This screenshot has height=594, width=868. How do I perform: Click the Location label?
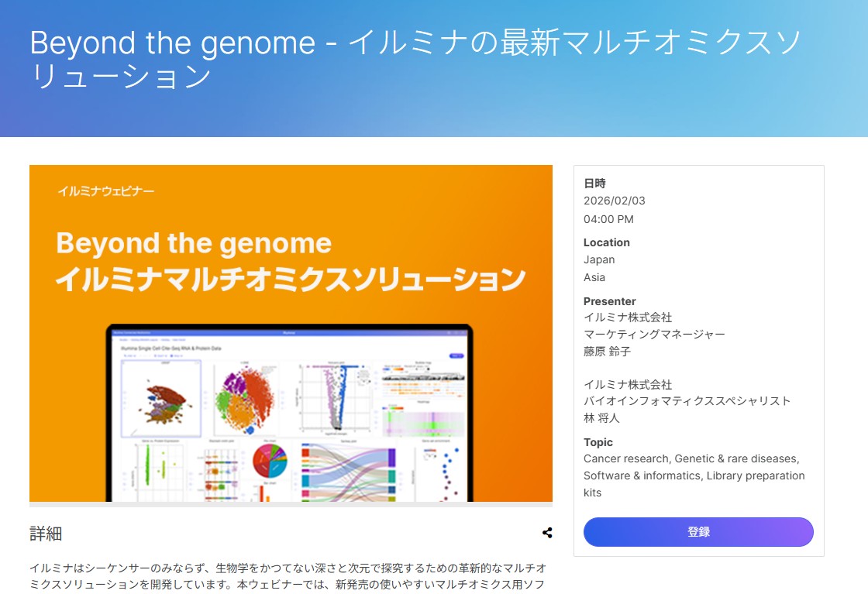point(606,242)
